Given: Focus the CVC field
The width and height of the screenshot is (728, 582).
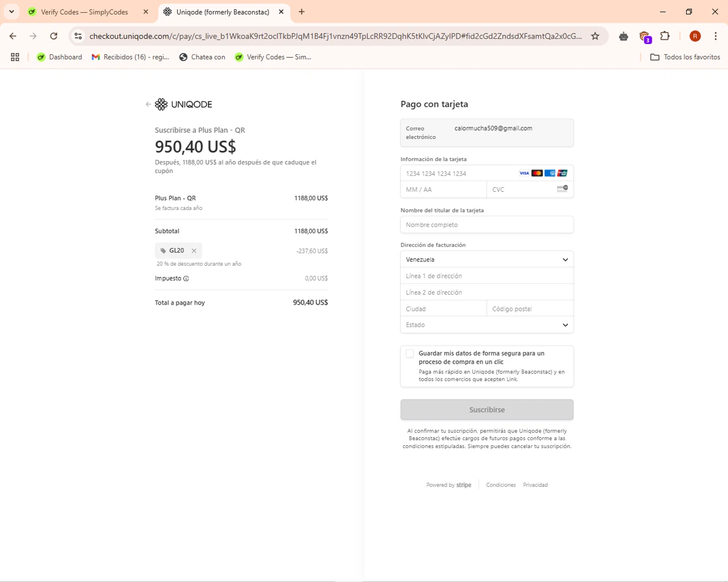Looking at the screenshot, I should [530, 190].
